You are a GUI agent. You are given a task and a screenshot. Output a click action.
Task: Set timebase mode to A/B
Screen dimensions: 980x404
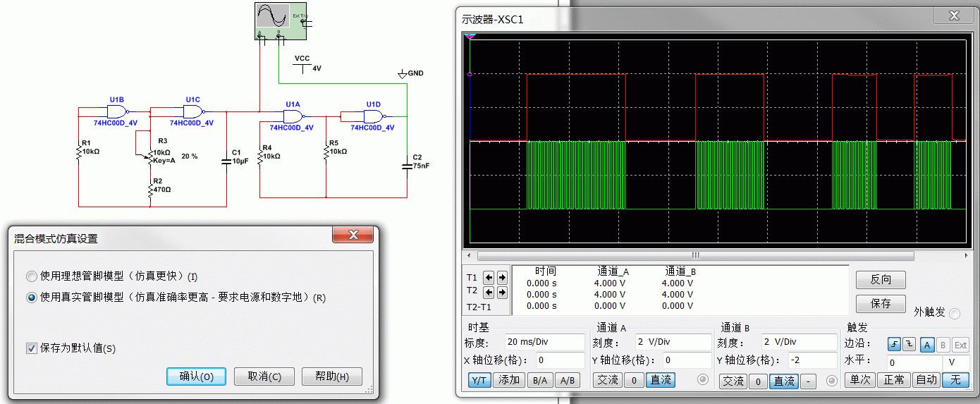566,380
